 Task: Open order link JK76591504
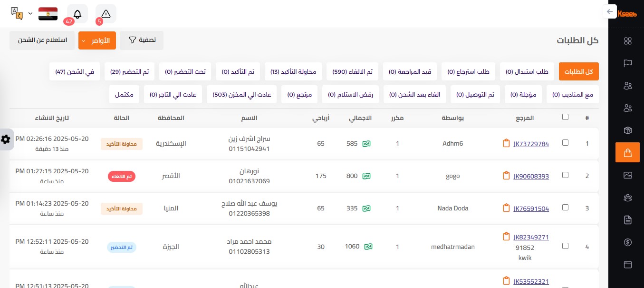[531, 209]
